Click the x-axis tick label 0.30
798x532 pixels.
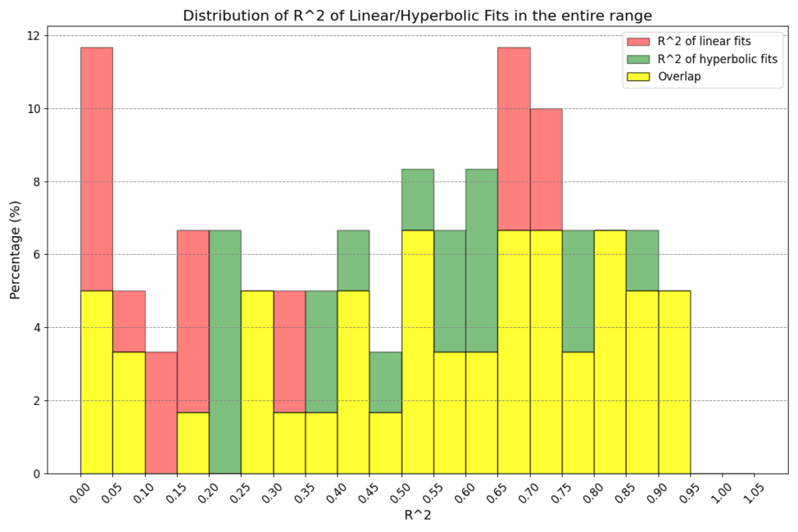[x=271, y=493]
